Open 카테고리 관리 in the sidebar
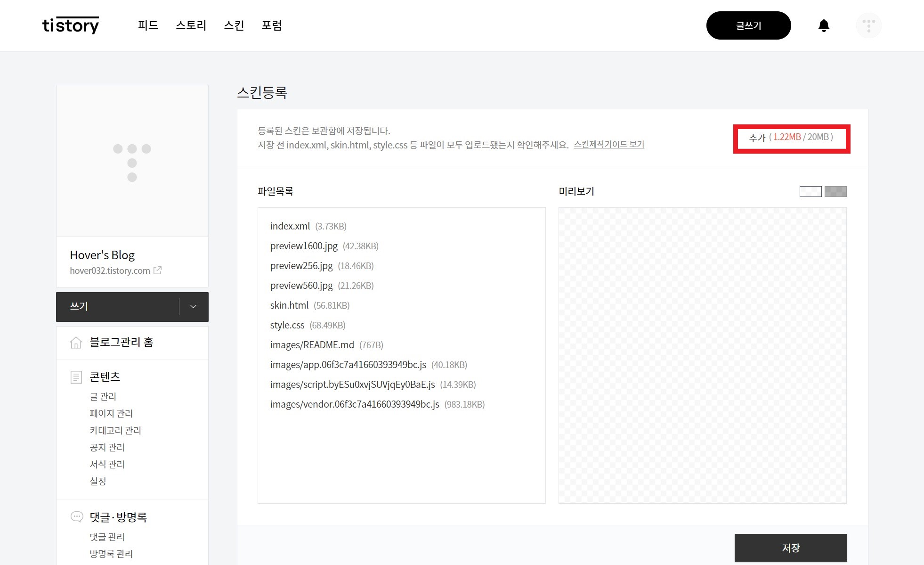Screen dimensions: 924x565 [x=115, y=430]
